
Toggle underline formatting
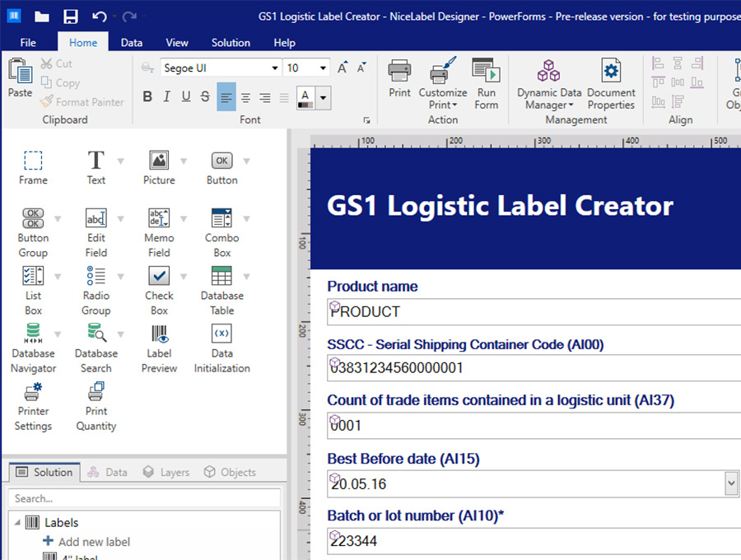(x=186, y=96)
